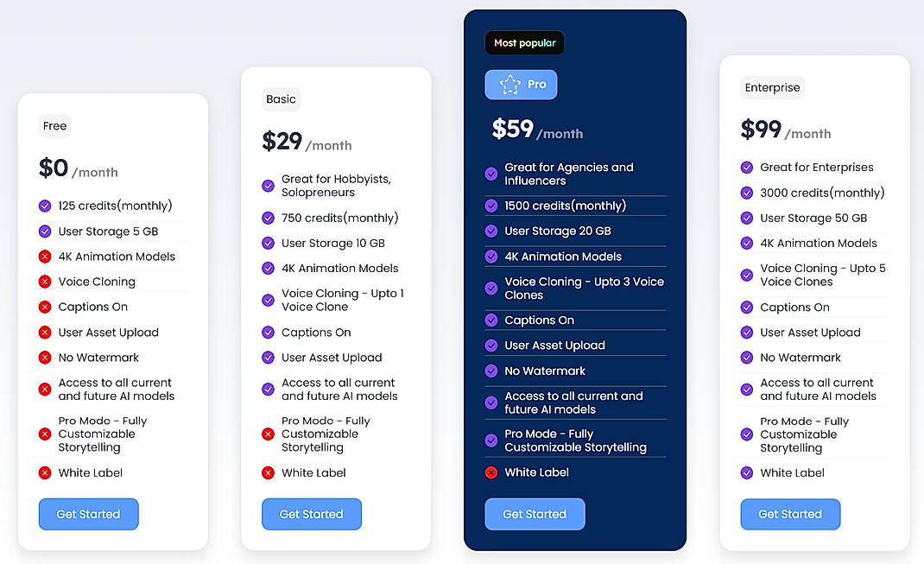Click the checkmark next to Captions On under Enterprise
The width and height of the screenshot is (924, 564).
746,307
